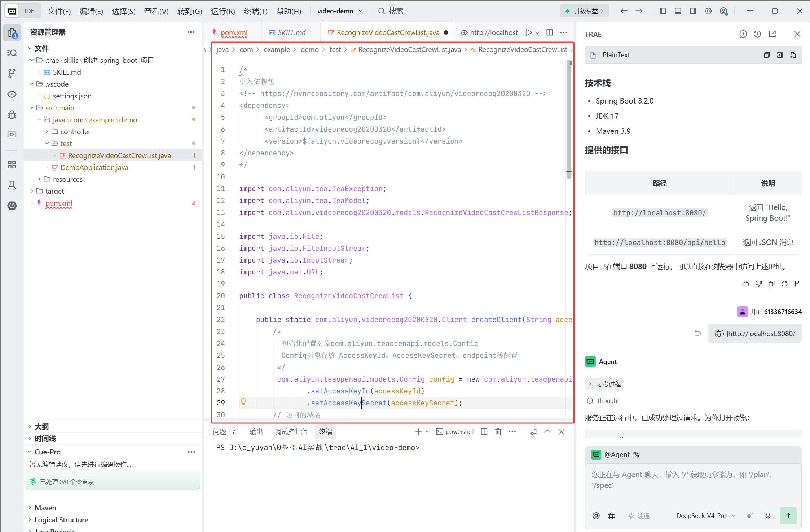Run the file with the play button
The height and width of the screenshot is (532, 810).
point(528,32)
